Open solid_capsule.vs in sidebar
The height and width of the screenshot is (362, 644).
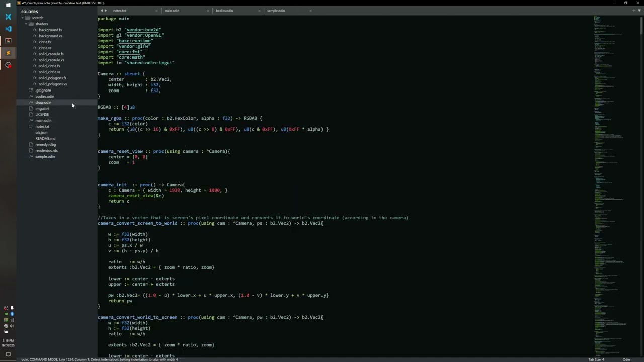point(51,60)
